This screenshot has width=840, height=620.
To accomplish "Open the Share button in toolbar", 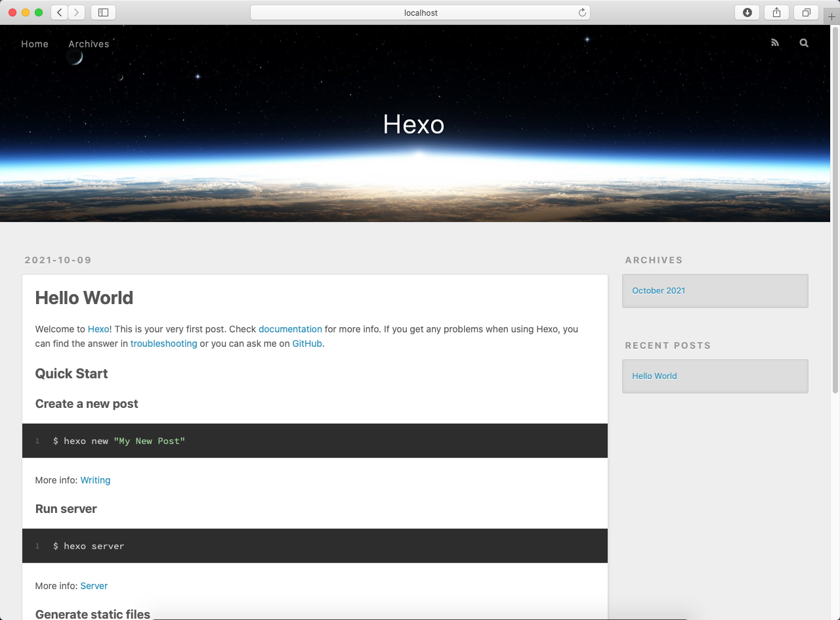I will tap(776, 12).
